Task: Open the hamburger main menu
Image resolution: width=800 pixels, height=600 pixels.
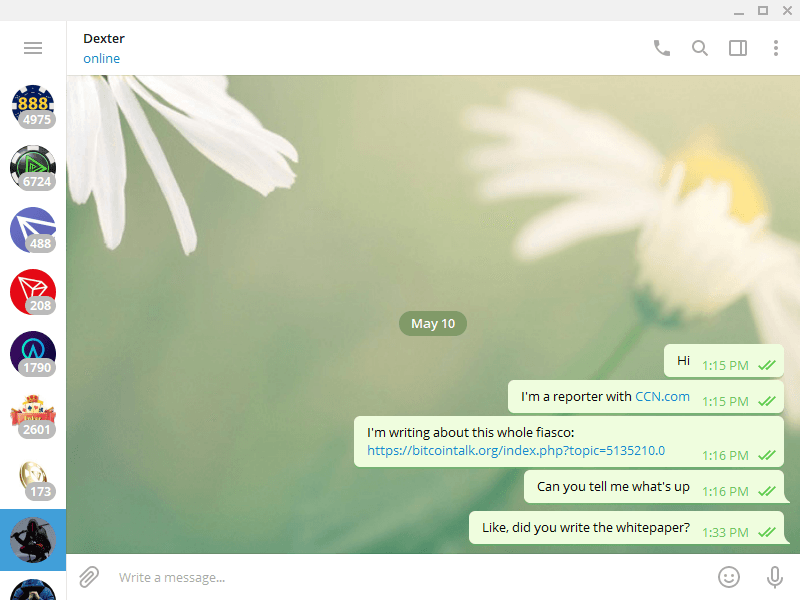Action: click(x=33, y=48)
